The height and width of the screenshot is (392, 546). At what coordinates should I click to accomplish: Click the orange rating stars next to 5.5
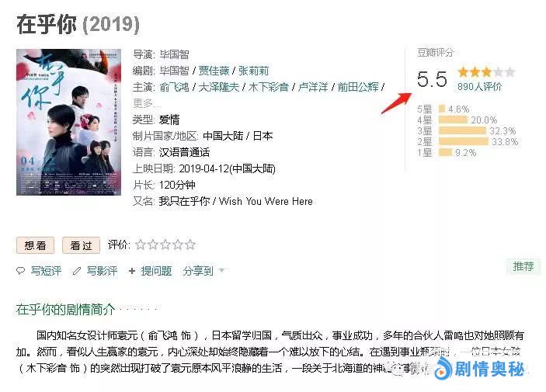486,72
